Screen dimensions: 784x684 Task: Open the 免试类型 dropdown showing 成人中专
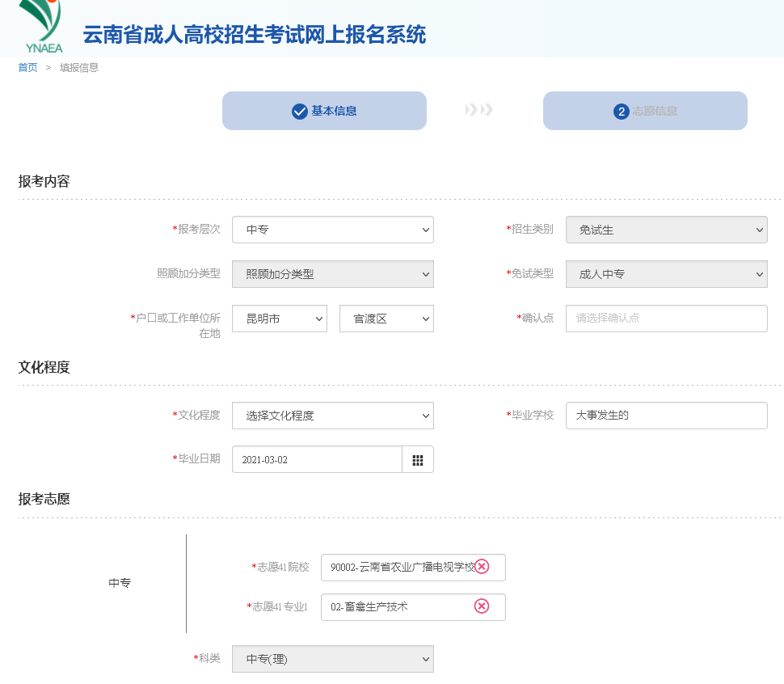666,274
